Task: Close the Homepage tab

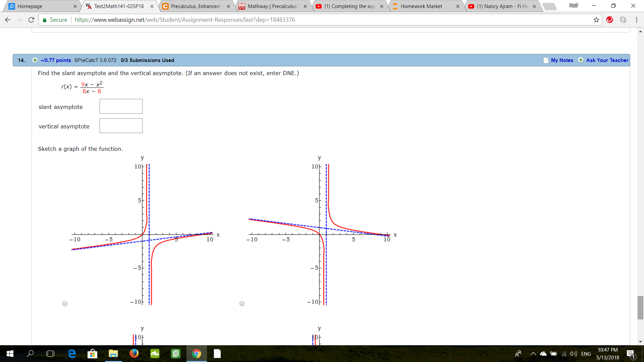Action: (x=75, y=6)
